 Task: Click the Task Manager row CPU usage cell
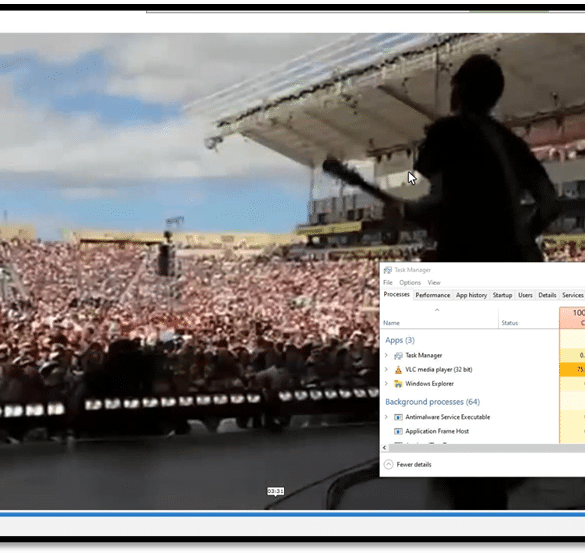[x=572, y=355]
